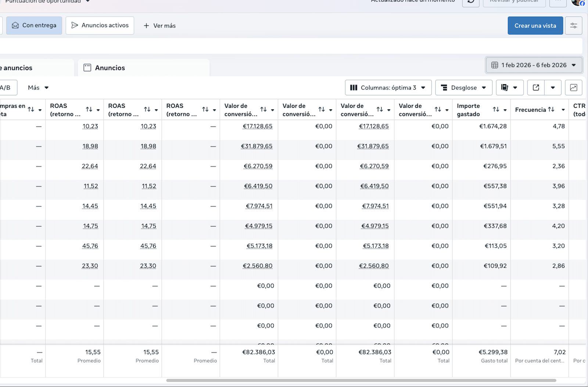Open the account avatar with Facebook badge
Screen dimensions: 588x387
tap(578, 2)
